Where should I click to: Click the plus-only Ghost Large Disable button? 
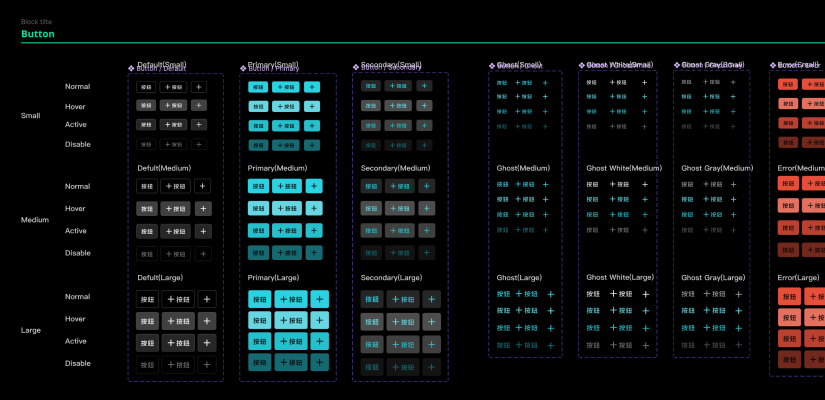pyautogui.click(x=551, y=346)
